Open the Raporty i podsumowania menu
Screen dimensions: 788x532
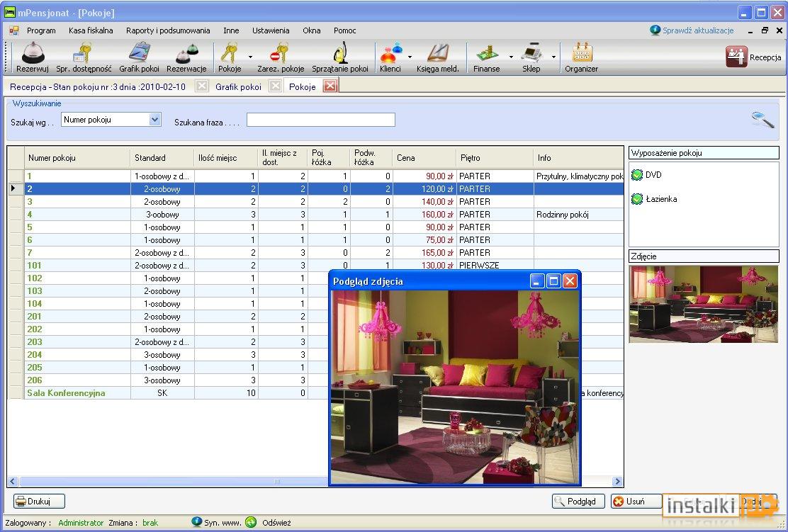click(x=168, y=30)
